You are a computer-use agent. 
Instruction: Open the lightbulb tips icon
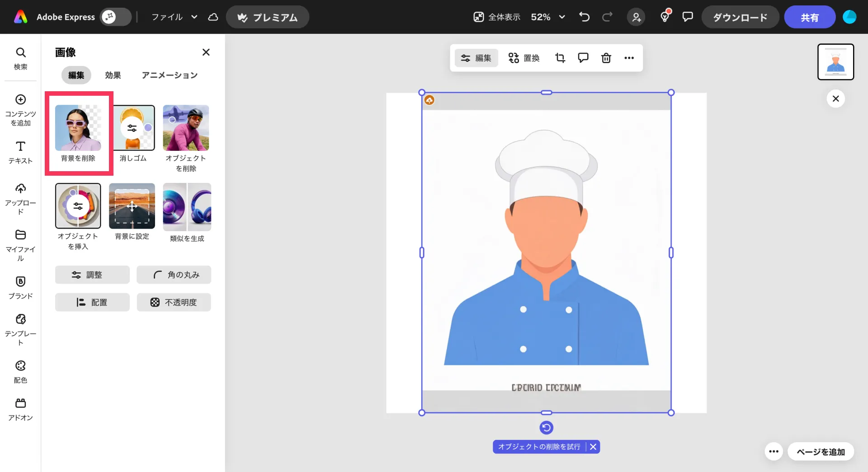pyautogui.click(x=665, y=17)
